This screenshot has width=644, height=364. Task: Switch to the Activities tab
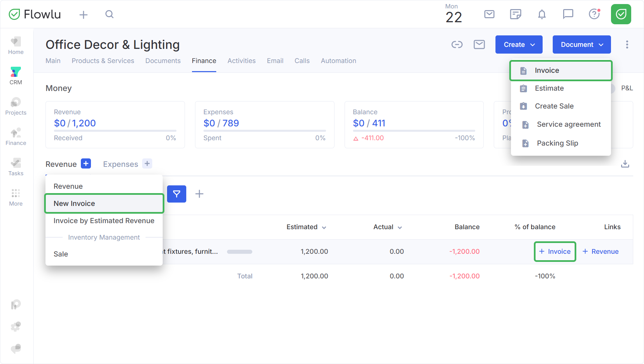[x=241, y=61]
